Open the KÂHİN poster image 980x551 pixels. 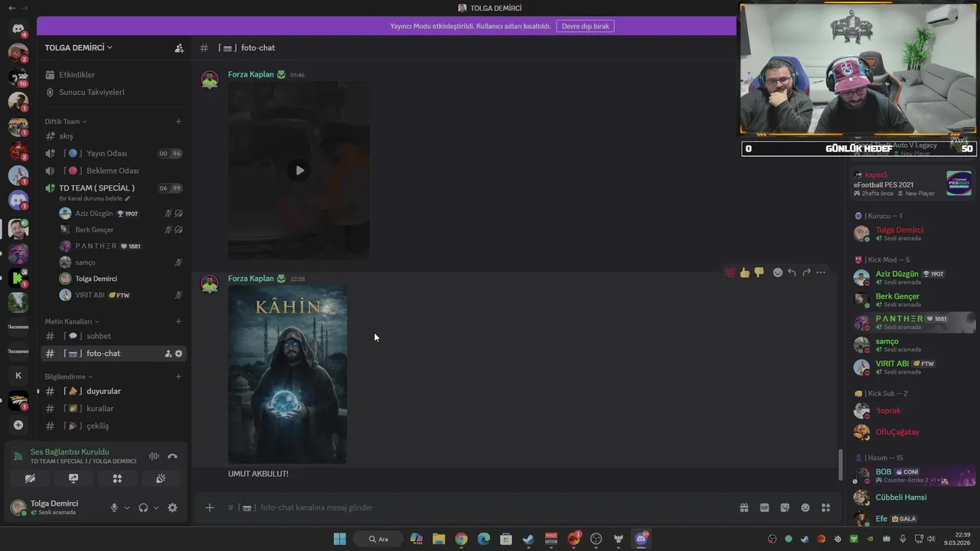(287, 374)
